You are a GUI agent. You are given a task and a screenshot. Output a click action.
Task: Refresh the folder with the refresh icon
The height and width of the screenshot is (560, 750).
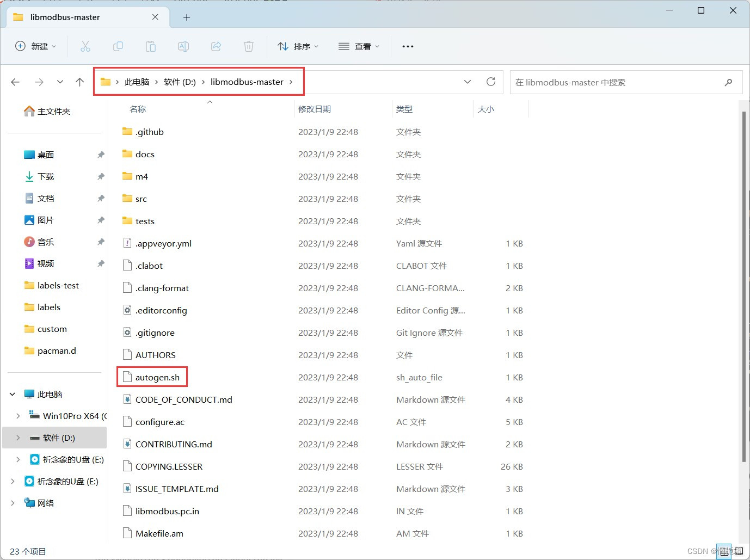[x=490, y=82]
